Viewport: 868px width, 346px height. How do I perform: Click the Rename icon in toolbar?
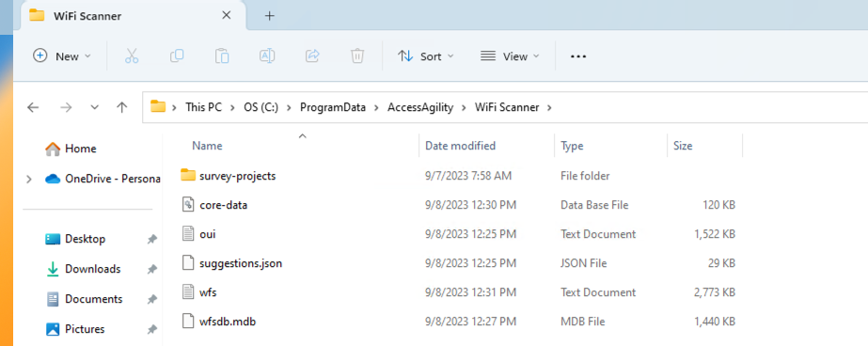tap(267, 55)
